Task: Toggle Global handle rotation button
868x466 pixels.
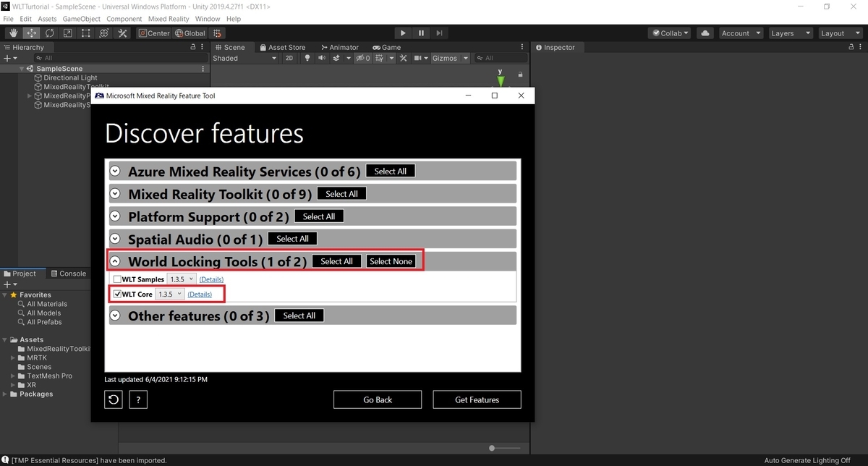Action: [190, 33]
